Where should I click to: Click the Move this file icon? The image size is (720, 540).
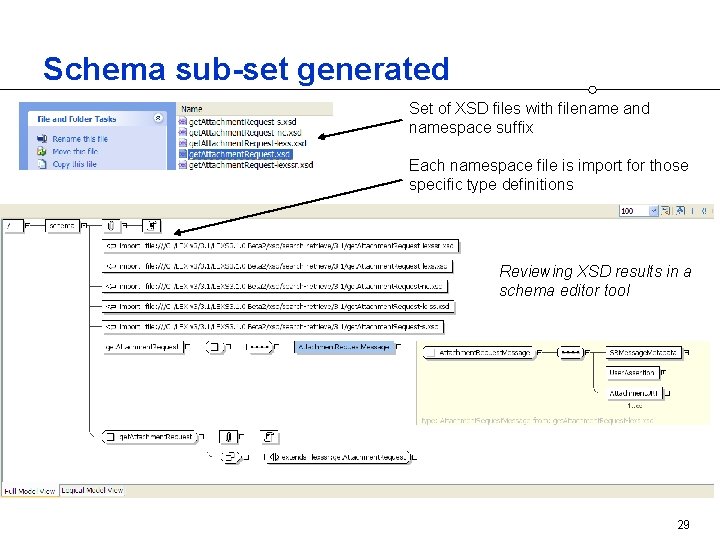click(x=42, y=152)
